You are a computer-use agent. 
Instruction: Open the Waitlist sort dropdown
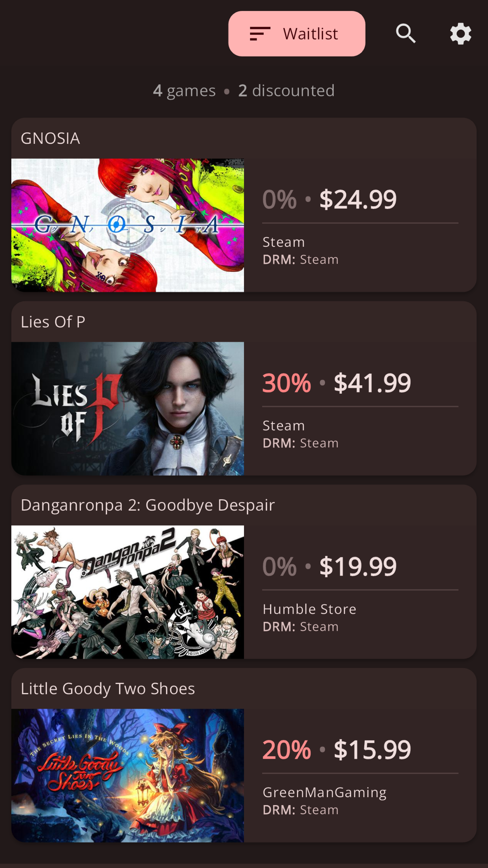[297, 34]
